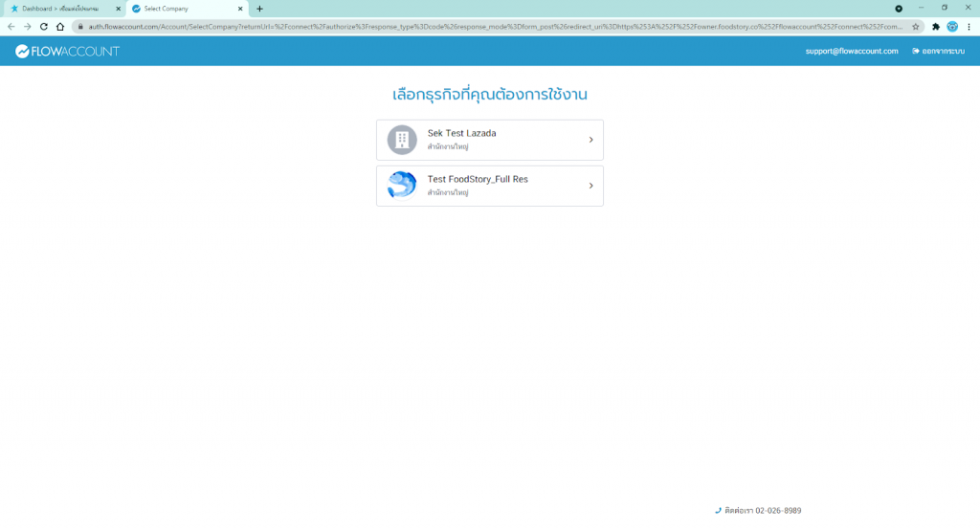Image resolution: width=980 pixels, height=531 pixels.
Task: Click the address bar URL field
Action: [479, 27]
